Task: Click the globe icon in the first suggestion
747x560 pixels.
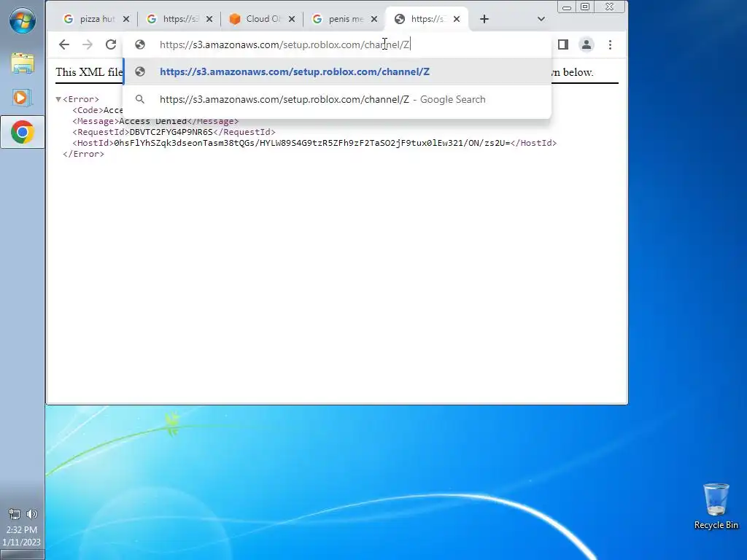Action: [140, 71]
